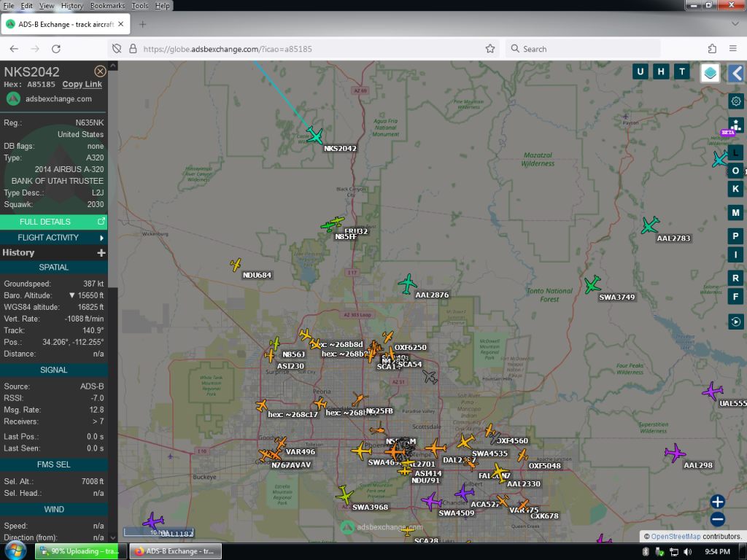Open the Windows Start button
This screenshot has width=747, height=560.
pyautogui.click(x=16, y=551)
